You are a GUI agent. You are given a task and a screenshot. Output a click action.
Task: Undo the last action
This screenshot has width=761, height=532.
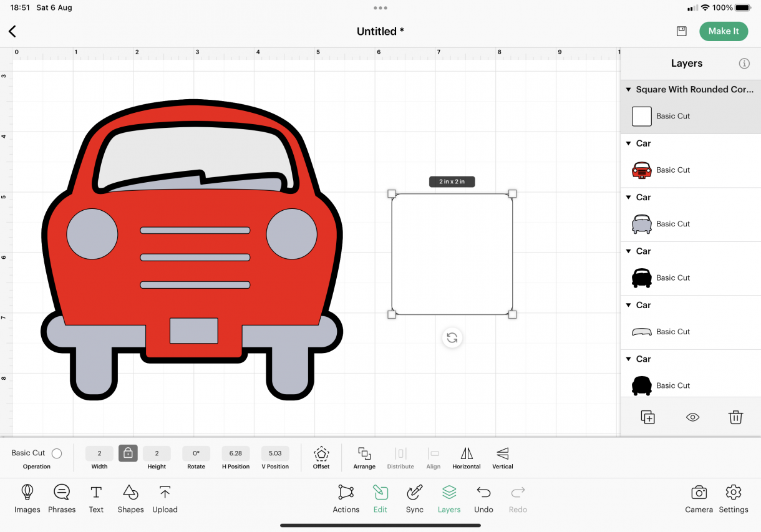click(x=483, y=499)
